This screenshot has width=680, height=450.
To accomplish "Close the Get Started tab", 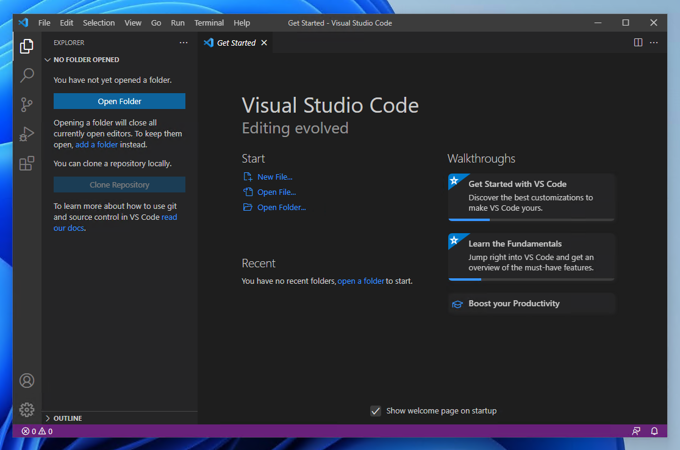I will 264,43.
